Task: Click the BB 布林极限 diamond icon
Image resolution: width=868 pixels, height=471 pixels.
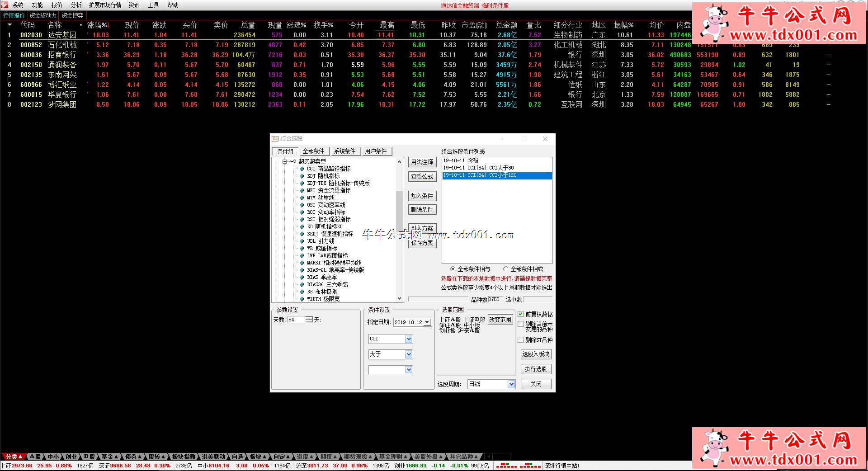Action: pyautogui.click(x=302, y=292)
